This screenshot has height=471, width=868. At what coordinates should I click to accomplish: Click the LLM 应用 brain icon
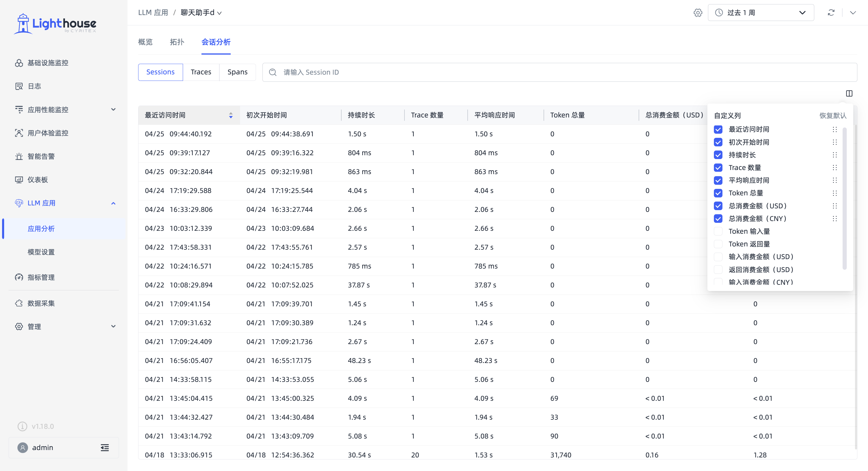point(19,203)
